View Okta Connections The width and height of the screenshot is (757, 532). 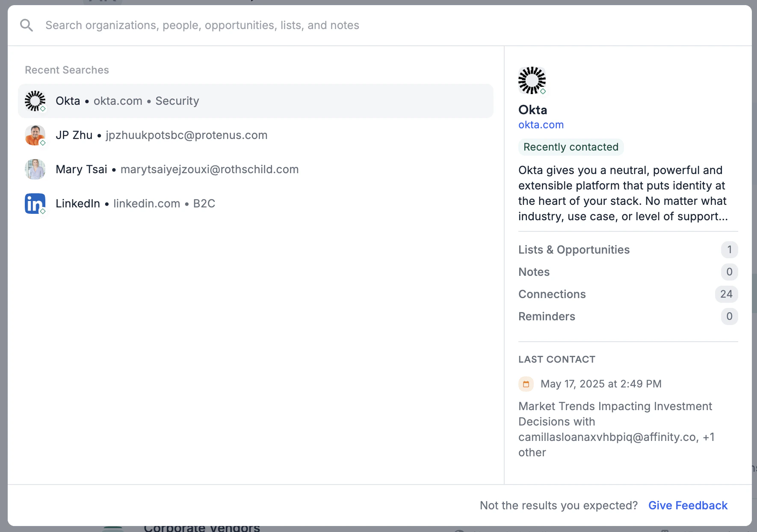coord(628,294)
